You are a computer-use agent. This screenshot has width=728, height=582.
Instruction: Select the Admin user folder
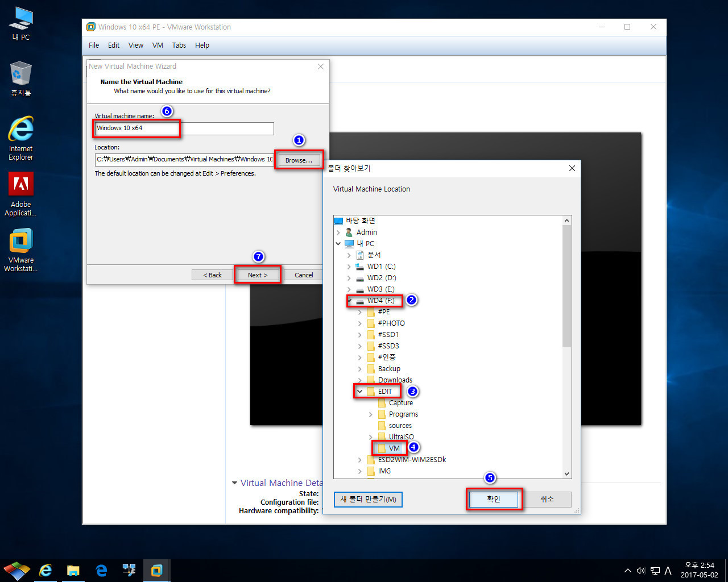pos(366,232)
